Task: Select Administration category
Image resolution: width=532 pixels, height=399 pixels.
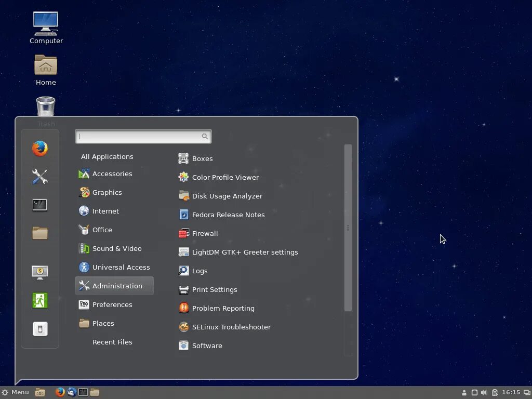Action: click(114, 286)
